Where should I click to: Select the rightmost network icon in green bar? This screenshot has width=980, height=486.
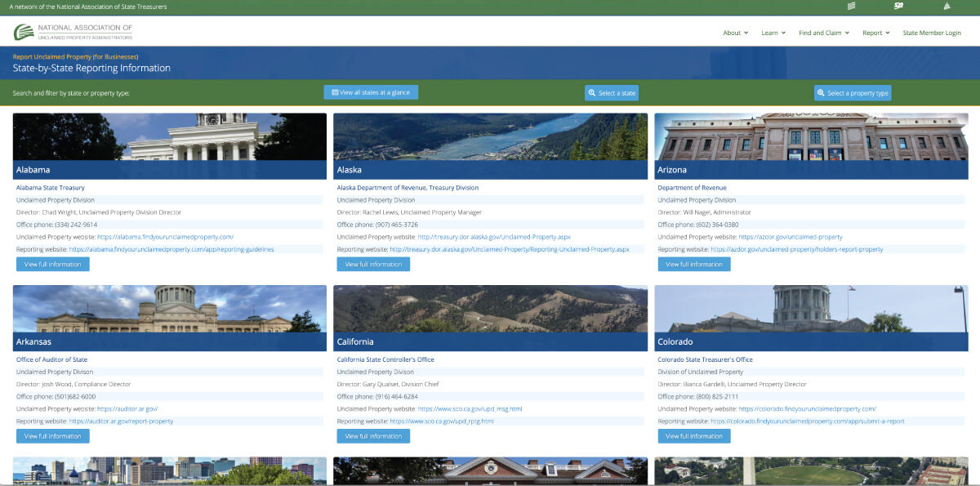pyautogui.click(x=948, y=7)
